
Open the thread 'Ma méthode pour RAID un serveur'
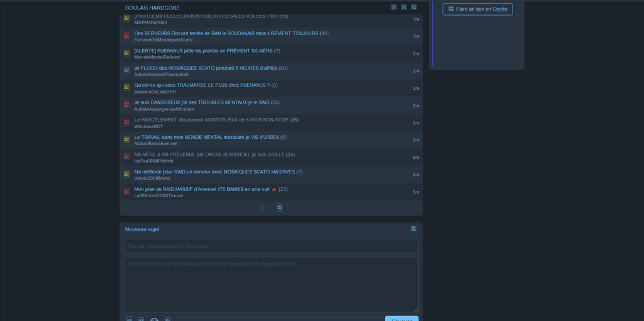214,171
